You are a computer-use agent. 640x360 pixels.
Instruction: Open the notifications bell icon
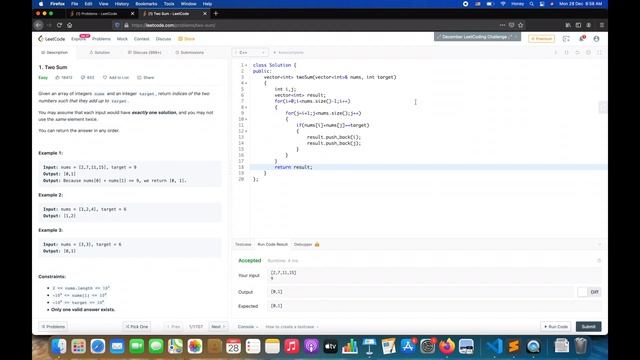coord(582,39)
